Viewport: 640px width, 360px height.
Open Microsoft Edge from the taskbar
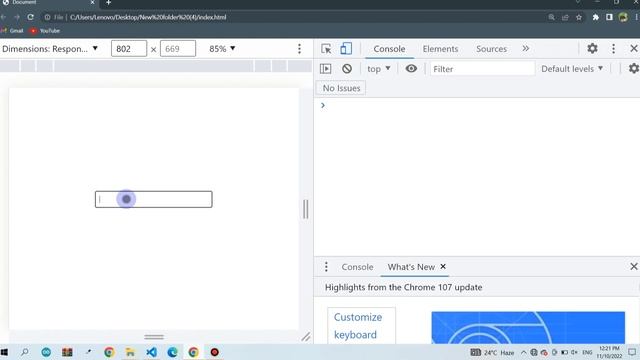pos(172,352)
